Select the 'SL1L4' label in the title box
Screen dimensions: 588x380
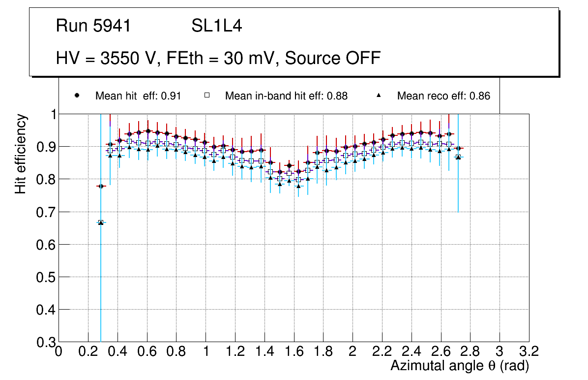216,26
